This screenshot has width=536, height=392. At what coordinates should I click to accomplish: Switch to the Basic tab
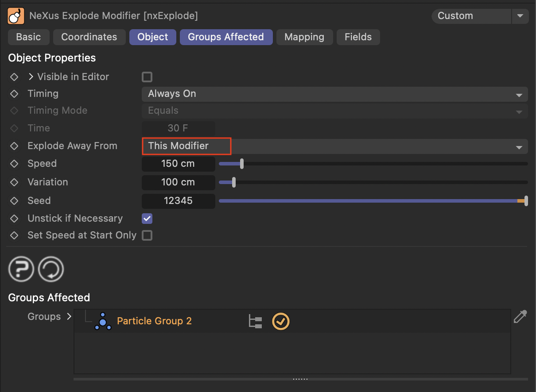pyautogui.click(x=28, y=37)
